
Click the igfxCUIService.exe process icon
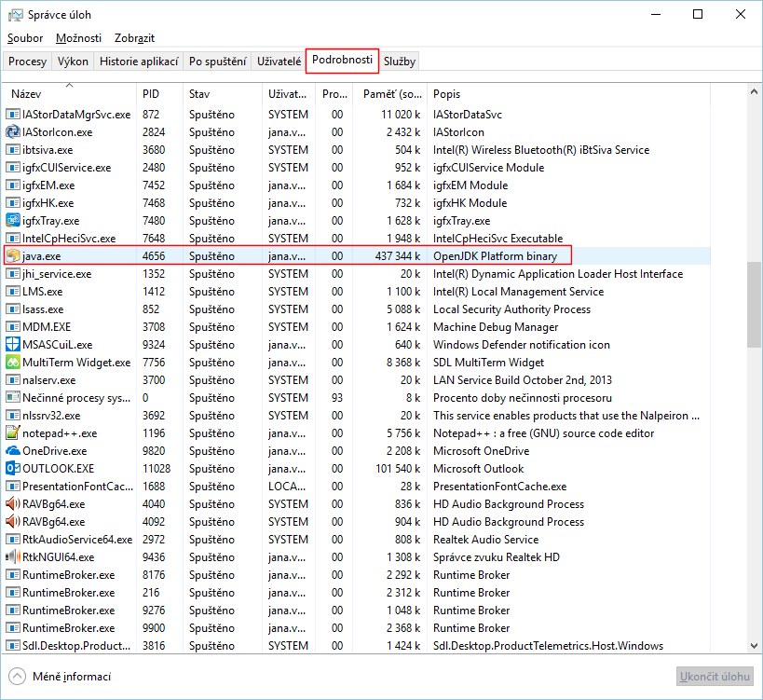click(13, 168)
